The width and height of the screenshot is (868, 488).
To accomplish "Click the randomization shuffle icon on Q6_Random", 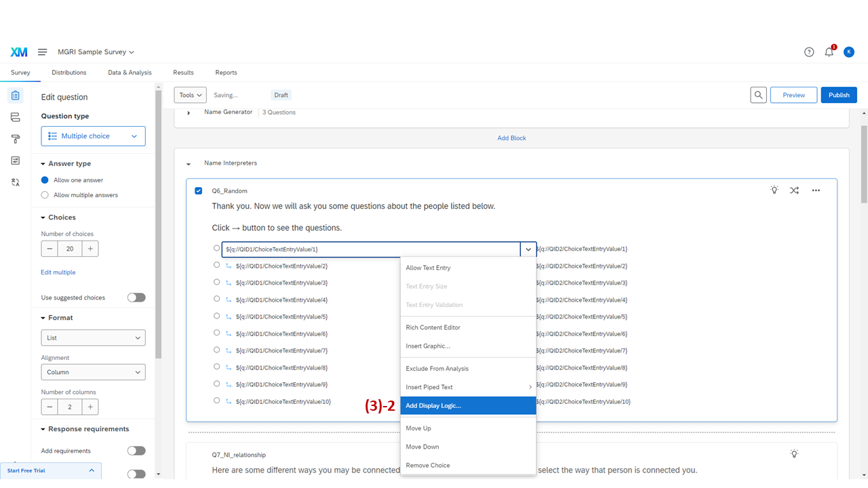I will [x=794, y=190].
